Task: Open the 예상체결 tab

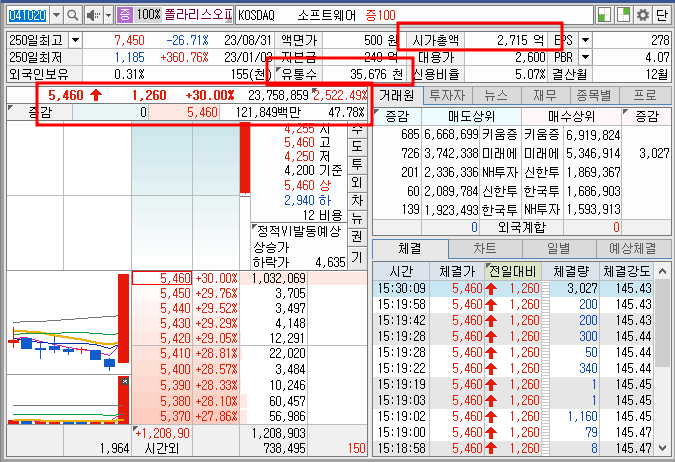Action: (x=633, y=248)
